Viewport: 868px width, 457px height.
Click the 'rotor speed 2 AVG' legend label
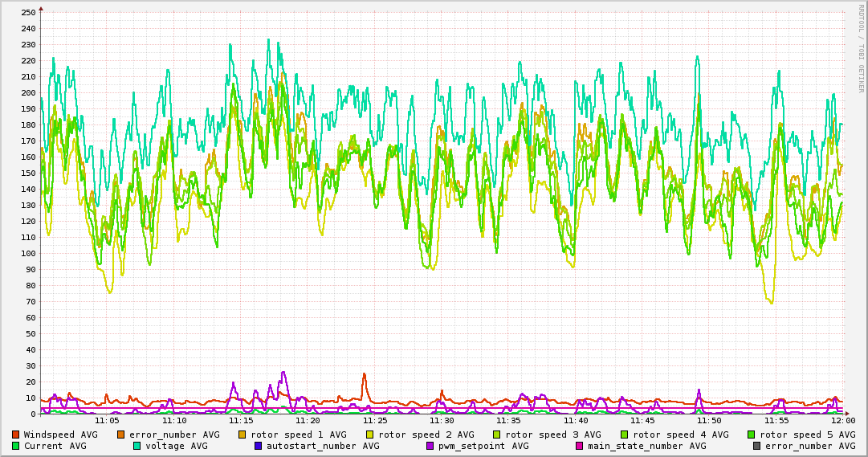point(426,435)
